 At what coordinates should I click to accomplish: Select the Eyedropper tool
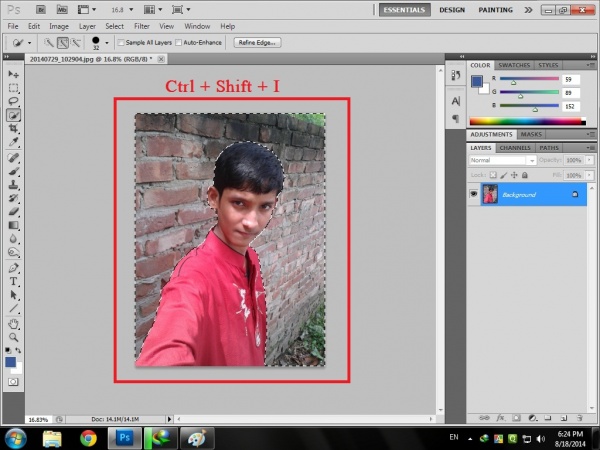tap(13, 142)
